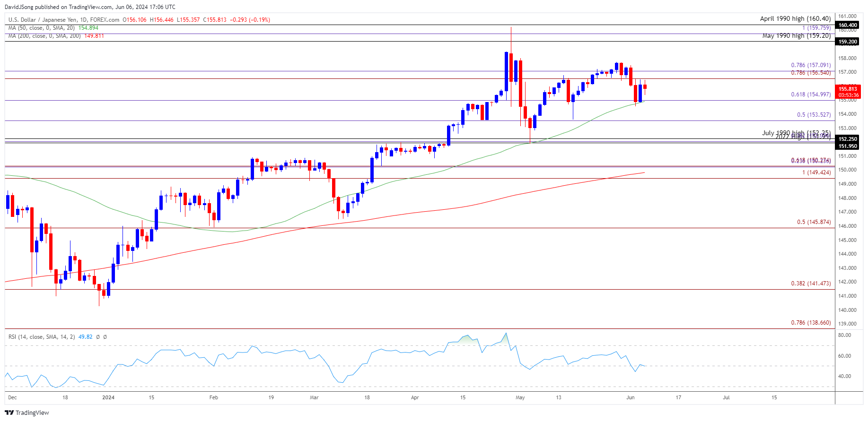Click the TradingView logo at bottom left
Image resolution: width=868 pixels, height=421 pixels.
click(27, 412)
